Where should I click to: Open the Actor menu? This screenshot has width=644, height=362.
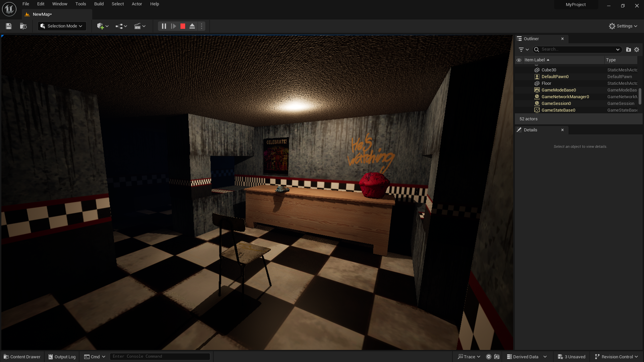[137, 4]
